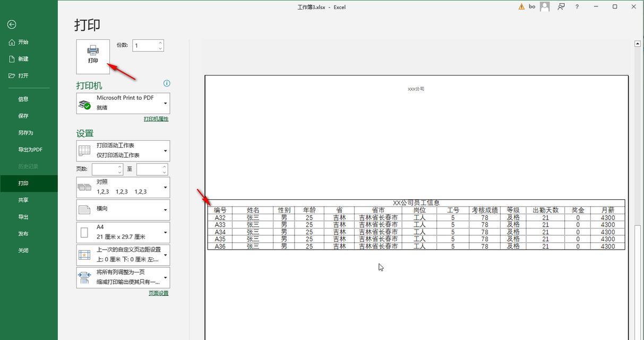Viewport: 644px width, 340px height.
Task: Open the Microsoft Print to PDF printer dropdown
Action: coord(123,103)
